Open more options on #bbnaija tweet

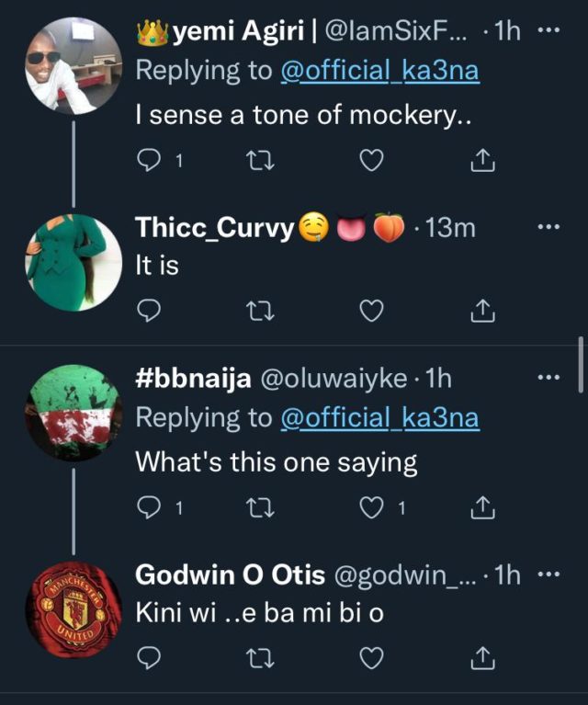coord(548,377)
